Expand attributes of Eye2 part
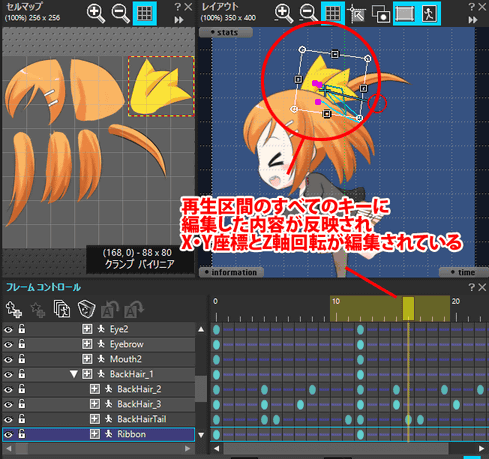 pos(87,329)
